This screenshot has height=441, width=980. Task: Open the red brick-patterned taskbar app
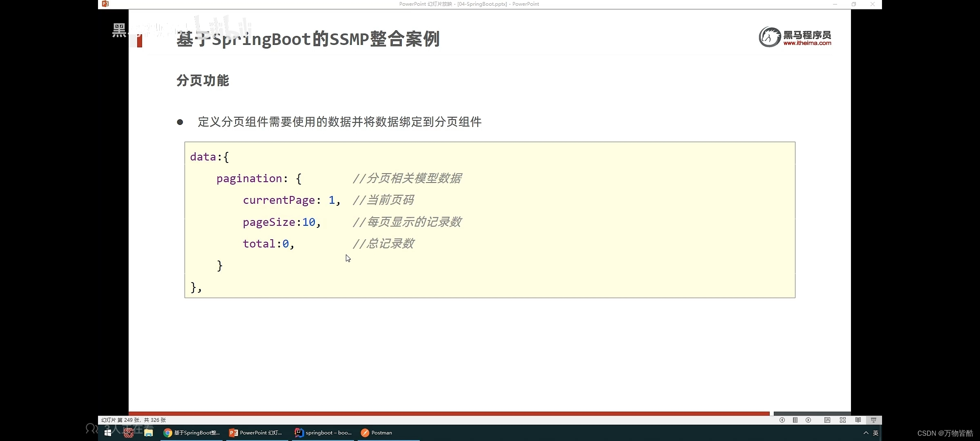tap(129, 433)
